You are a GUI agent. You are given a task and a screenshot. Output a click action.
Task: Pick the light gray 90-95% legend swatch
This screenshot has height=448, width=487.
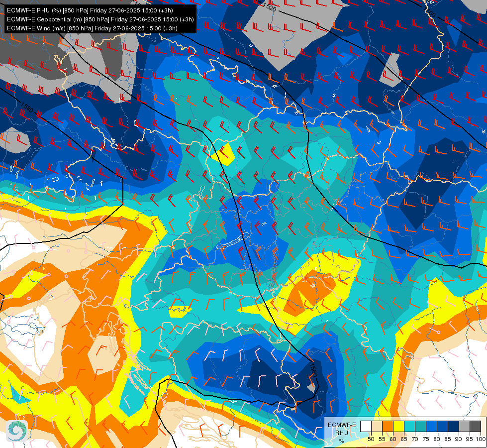tap(464, 426)
